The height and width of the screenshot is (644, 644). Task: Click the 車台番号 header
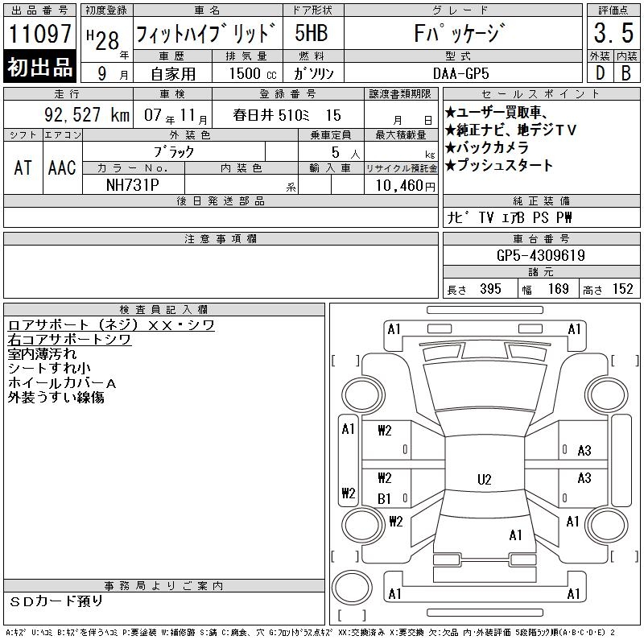click(x=541, y=238)
